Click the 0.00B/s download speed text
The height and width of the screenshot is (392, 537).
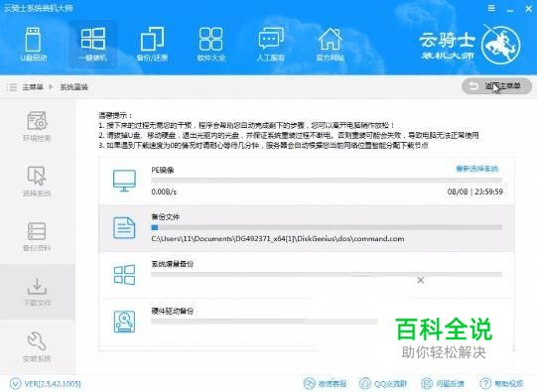point(164,192)
